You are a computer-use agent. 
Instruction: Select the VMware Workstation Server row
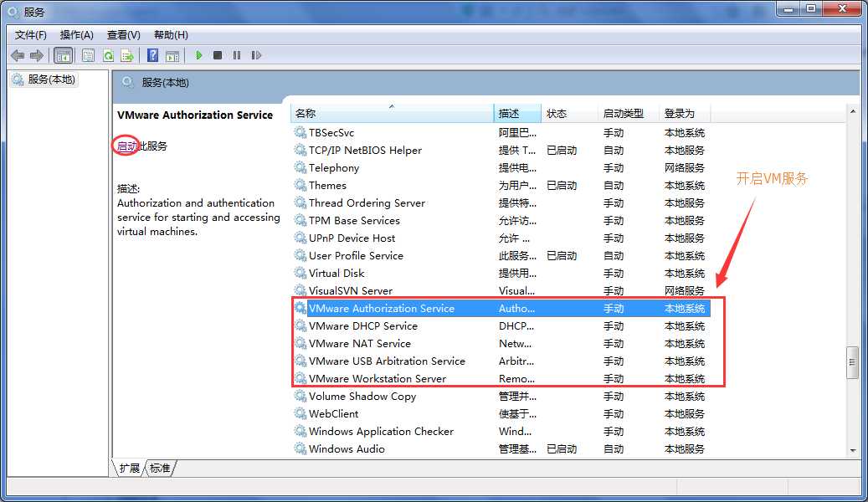[x=501, y=378]
